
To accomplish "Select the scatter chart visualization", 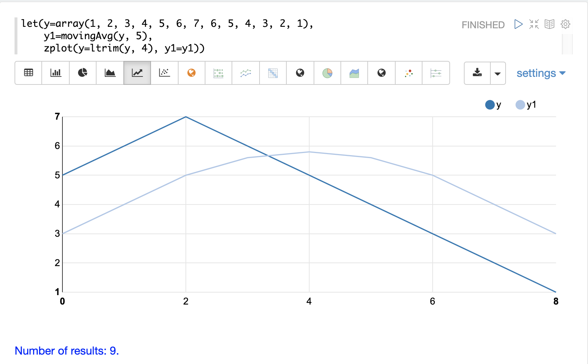I will coord(164,73).
